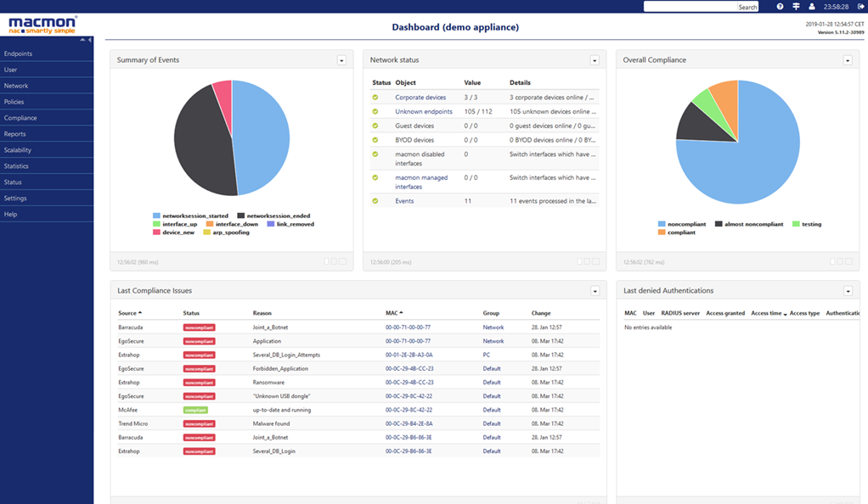Expand Last Compliance Issues panel menu
This screenshot has width=868, height=504.
(x=595, y=291)
